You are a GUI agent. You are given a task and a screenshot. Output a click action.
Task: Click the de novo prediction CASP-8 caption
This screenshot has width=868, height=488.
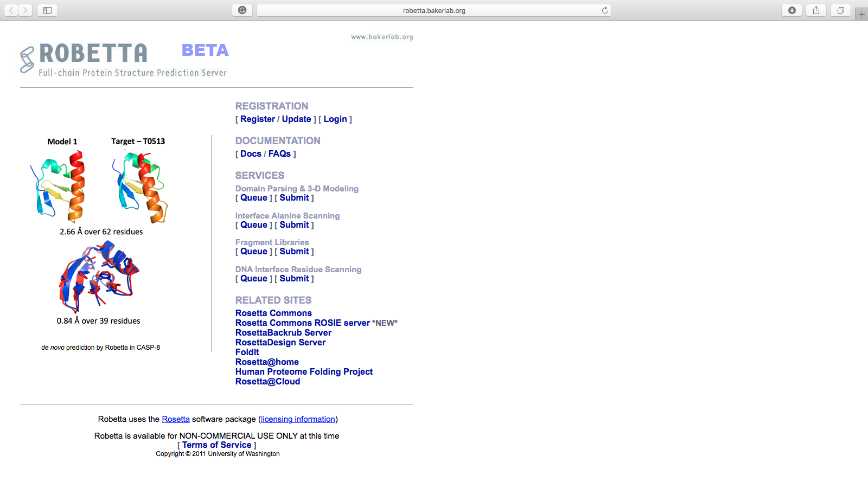pos(100,348)
